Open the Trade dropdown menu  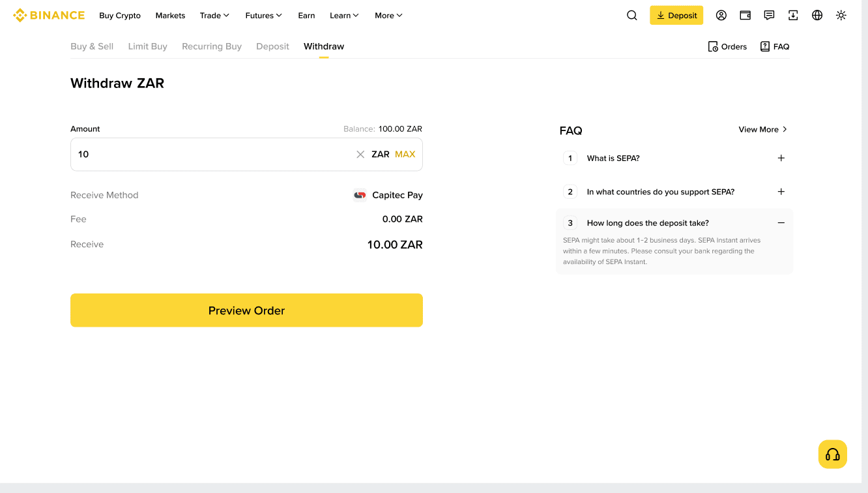[x=214, y=16]
